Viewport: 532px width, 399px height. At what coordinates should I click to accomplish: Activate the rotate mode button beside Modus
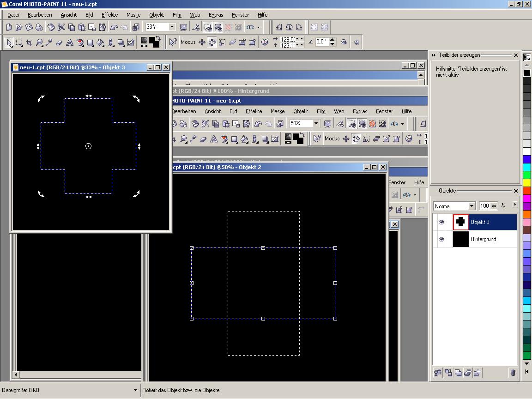click(212, 42)
